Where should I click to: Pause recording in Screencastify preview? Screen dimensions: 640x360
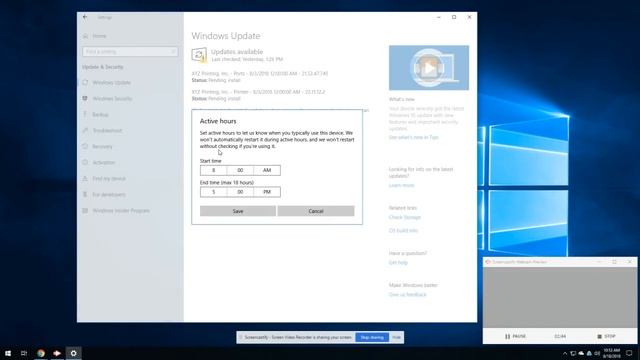tap(515, 336)
